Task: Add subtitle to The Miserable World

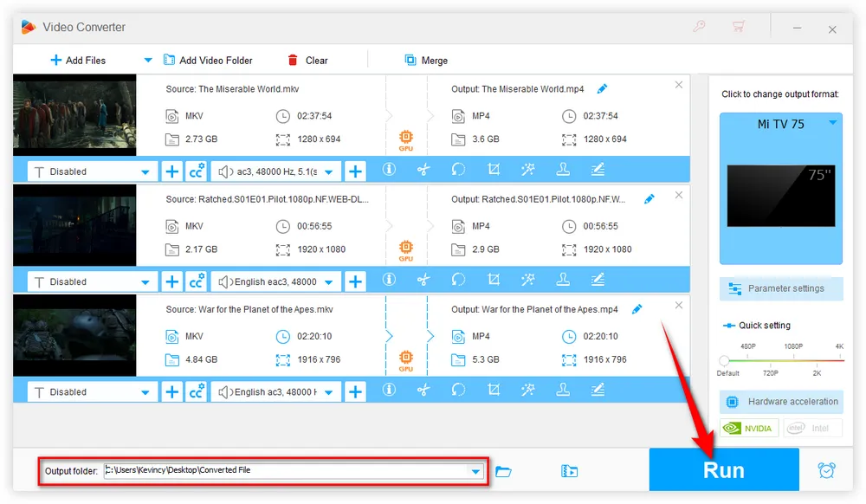Action: [172, 171]
